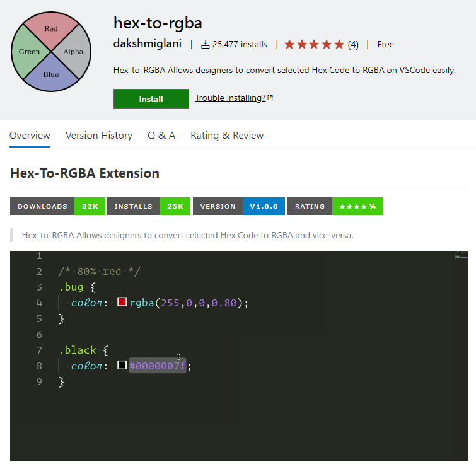Click the 25,477 installs text

pos(240,44)
